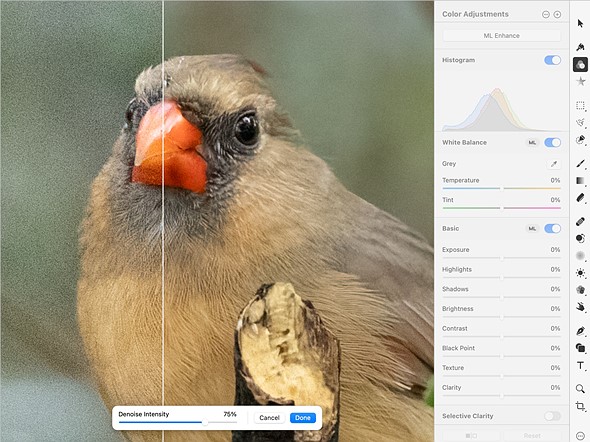Viewport: 590px width, 442px height.
Task: Open add adjustments plus menu
Action: 557,14
